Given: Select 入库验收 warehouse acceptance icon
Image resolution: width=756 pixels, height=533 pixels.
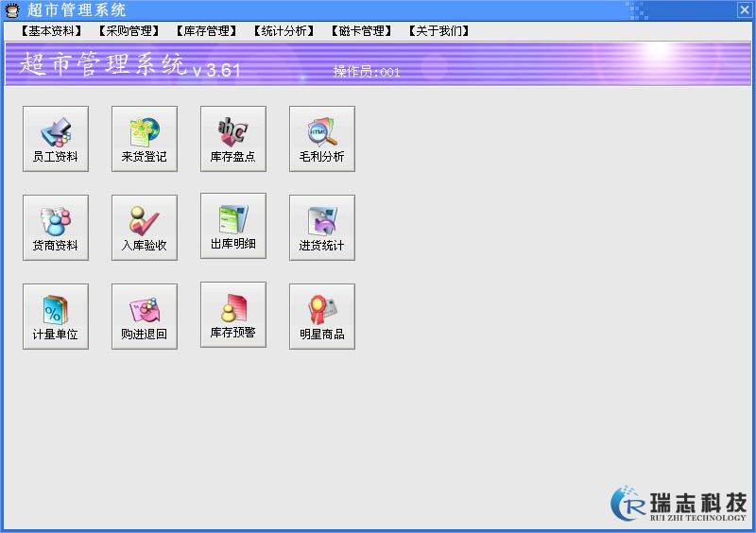Looking at the screenshot, I should coord(145,228).
